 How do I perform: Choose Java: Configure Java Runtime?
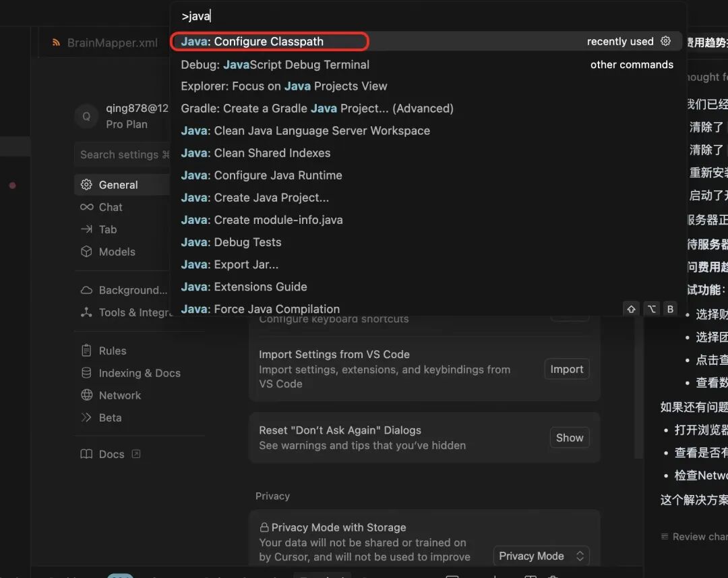426,175
